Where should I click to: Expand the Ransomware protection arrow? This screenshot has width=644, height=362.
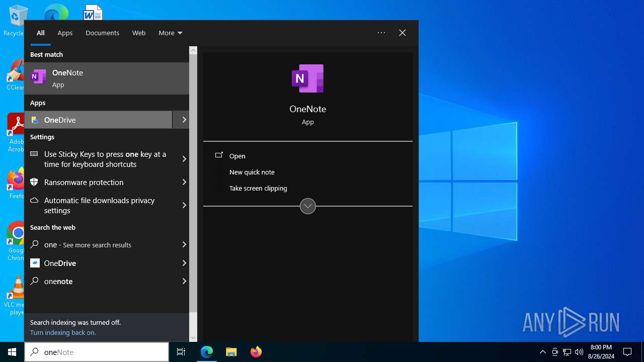point(184,182)
